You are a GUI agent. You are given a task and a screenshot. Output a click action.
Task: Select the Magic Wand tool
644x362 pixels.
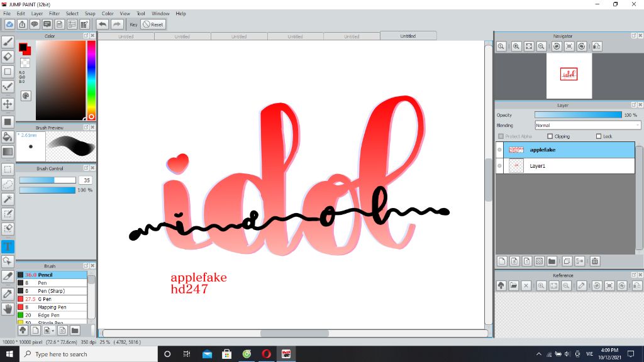(8, 199)
